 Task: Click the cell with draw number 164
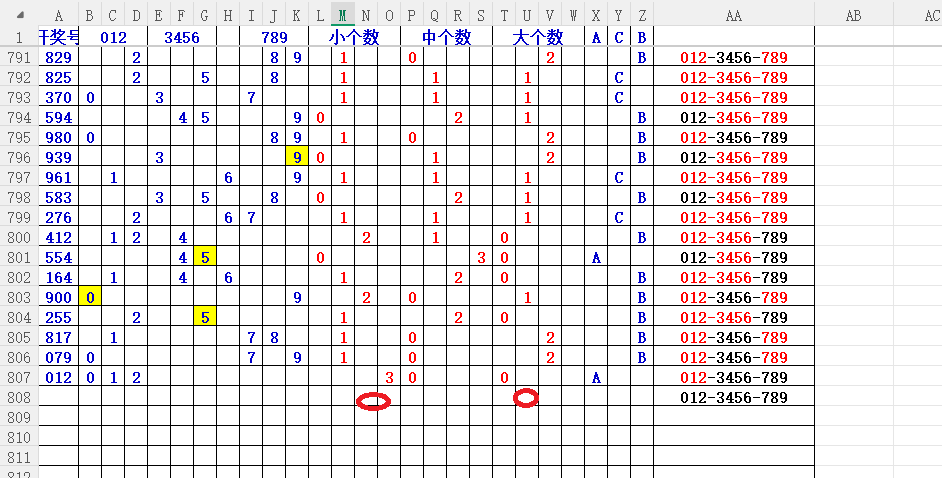coord(58,277)
